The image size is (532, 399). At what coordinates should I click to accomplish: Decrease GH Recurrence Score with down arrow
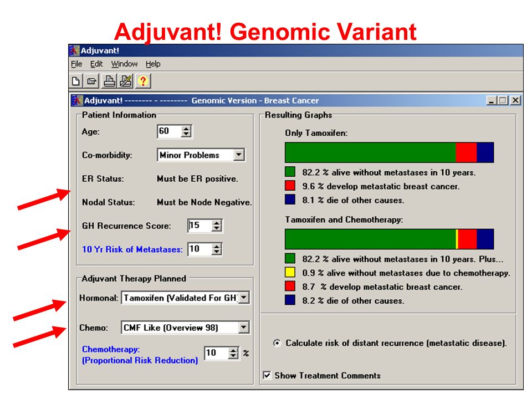coord(217,229)
